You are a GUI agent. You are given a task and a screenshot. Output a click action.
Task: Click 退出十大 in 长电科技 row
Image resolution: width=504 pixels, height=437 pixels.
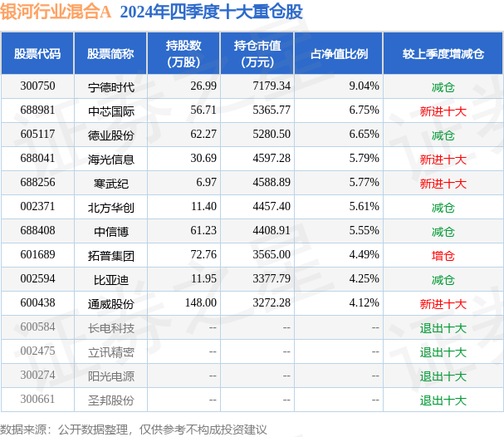point(443,328)
